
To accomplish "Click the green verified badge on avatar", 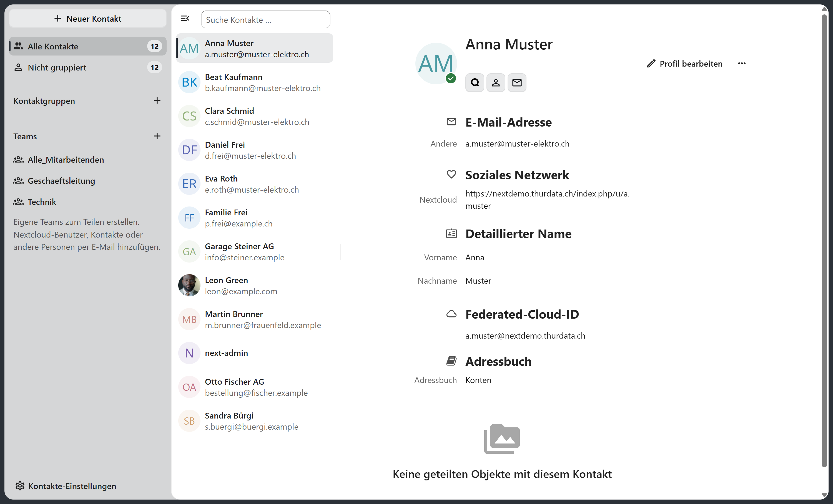I will pyautogui.click(x=451, y=78).
